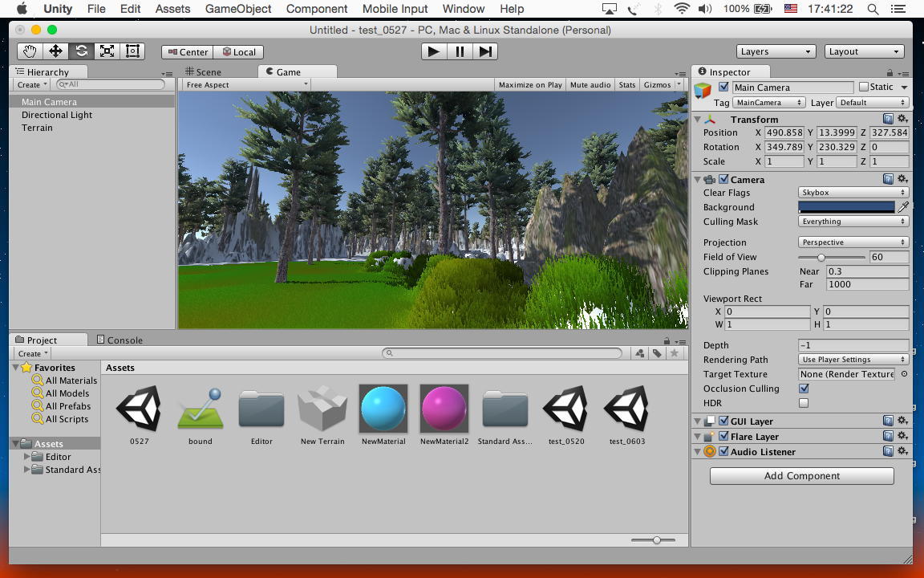Image resolution: width=924 pixels, height=578 pixels.
Task: Pick background color with eyedropper icon
Action: point(903,207)
